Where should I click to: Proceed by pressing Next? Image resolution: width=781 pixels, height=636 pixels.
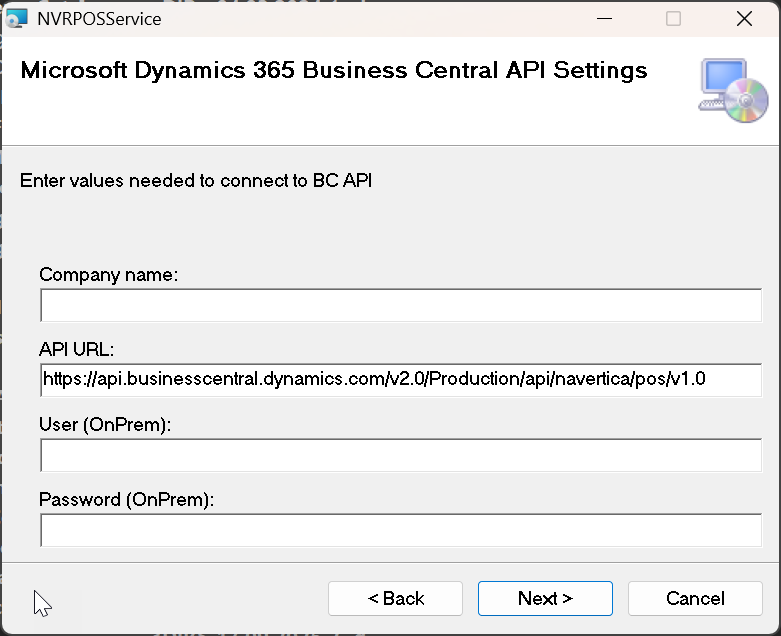click(x=545, y=598)
